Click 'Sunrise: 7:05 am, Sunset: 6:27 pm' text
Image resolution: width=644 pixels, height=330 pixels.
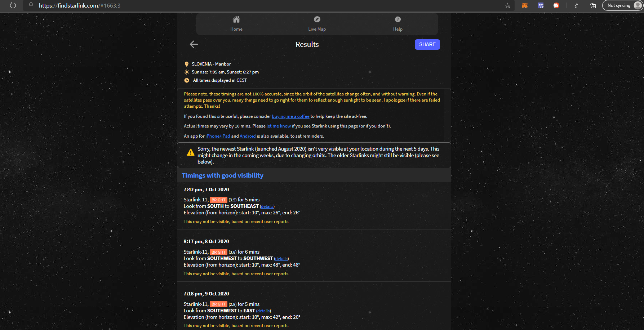[x=225, y=72]
